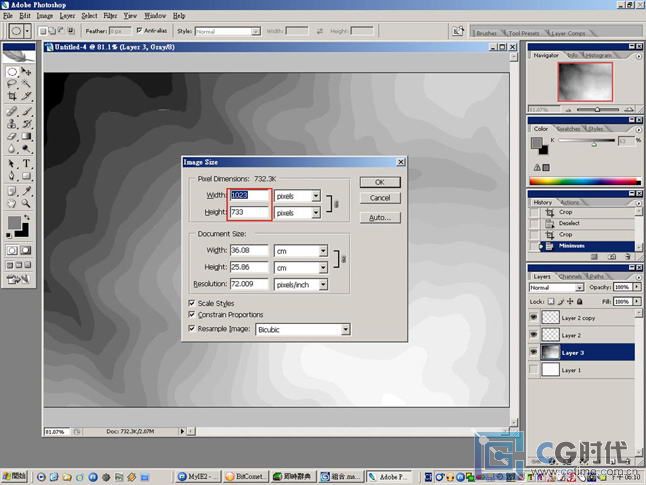Select the Type tool
The width and height of the screenshot is (646, 485).
pyautogui.click(x=26, y=164)
